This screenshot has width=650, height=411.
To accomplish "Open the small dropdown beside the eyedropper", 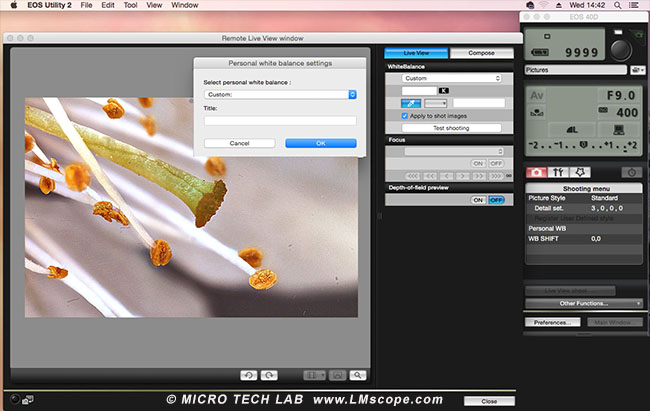I will coord(436,103).
